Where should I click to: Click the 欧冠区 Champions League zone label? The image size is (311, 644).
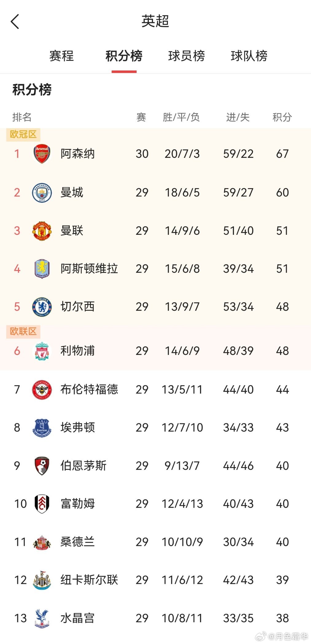click(22, 134)
